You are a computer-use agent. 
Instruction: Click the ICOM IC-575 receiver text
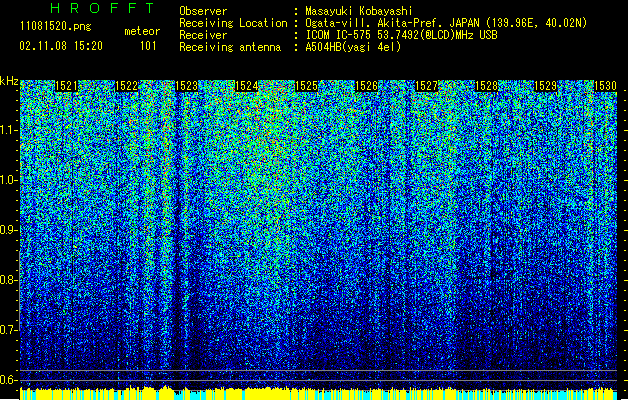click(x=401, y=35)
